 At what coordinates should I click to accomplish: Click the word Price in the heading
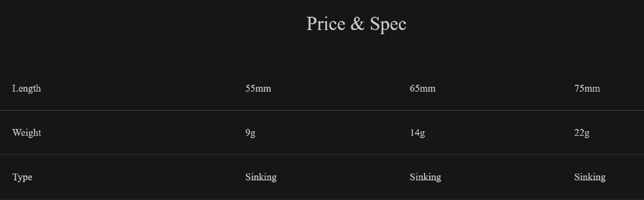(x=326, y=24)
